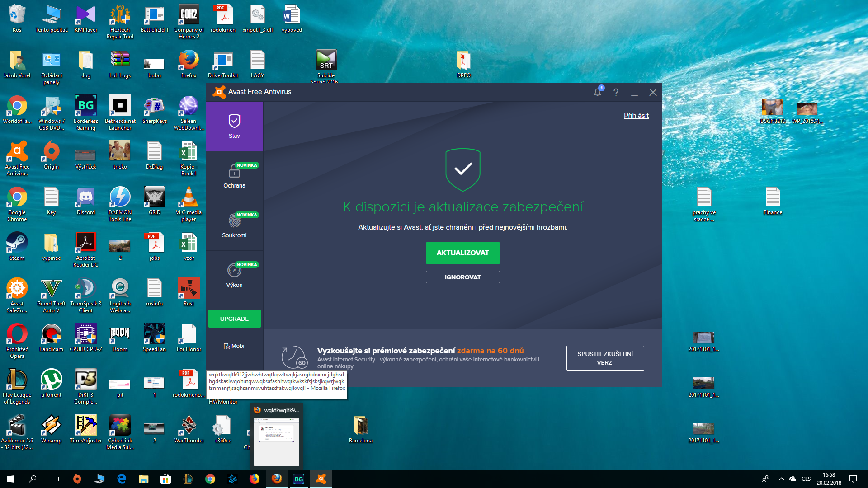Click the Přihlásit sign-in link
This screenshot has width=868, height=488.
point(636,116)
